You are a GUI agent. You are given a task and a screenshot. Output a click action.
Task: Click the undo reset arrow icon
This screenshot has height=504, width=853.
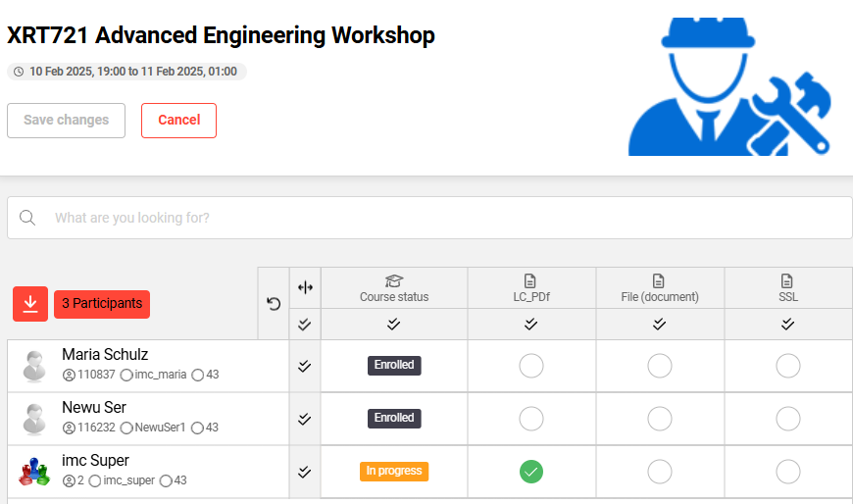(274, 304)
